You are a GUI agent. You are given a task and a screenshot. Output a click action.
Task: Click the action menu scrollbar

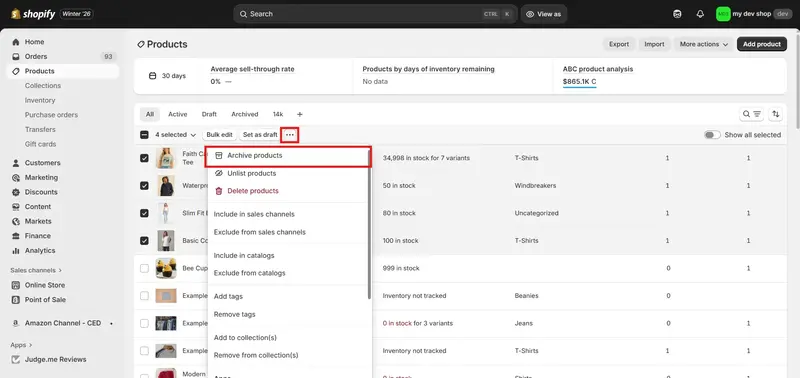(x=369, y=224)
